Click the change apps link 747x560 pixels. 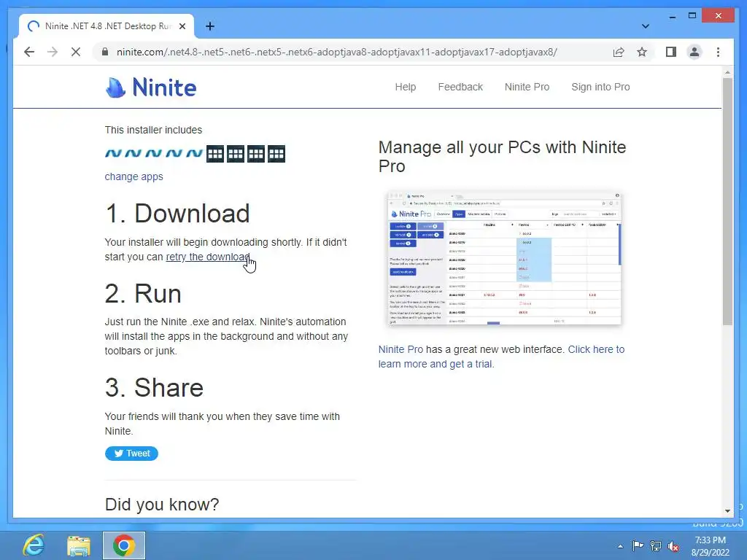click(x=134, y=176)
